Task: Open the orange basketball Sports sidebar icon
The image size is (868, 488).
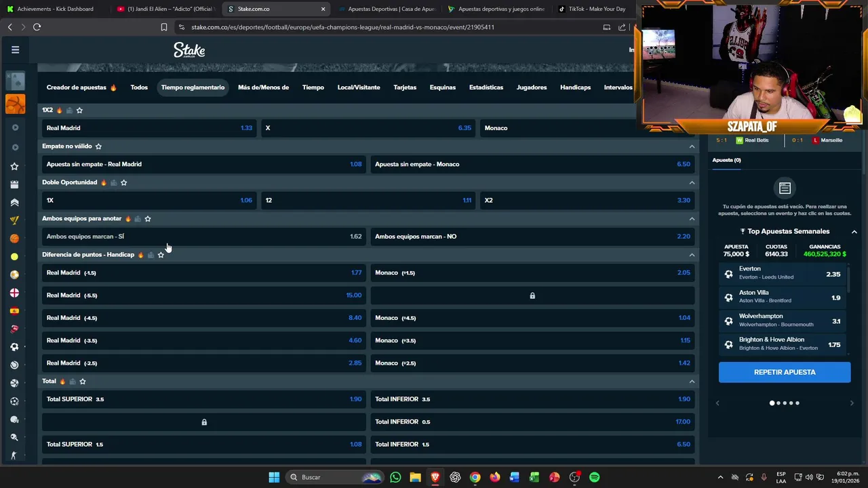Action: (x=15, y=104)
